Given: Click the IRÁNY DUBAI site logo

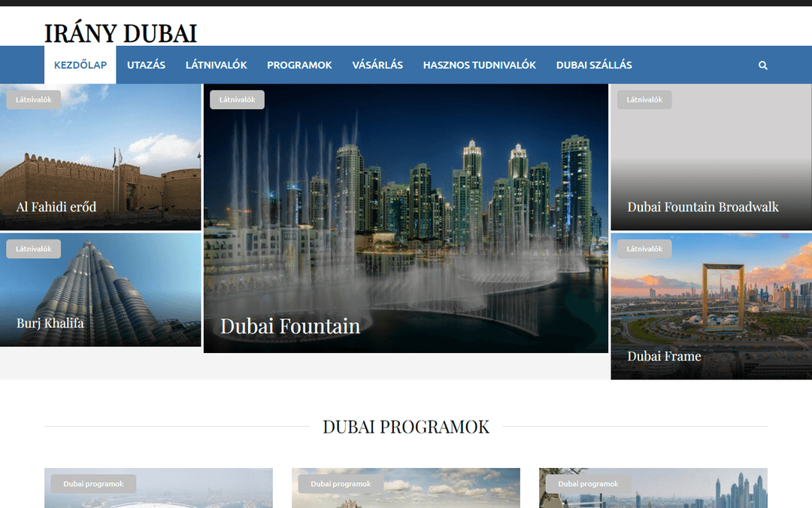Looking at the screenshot, I should [120, 34].
